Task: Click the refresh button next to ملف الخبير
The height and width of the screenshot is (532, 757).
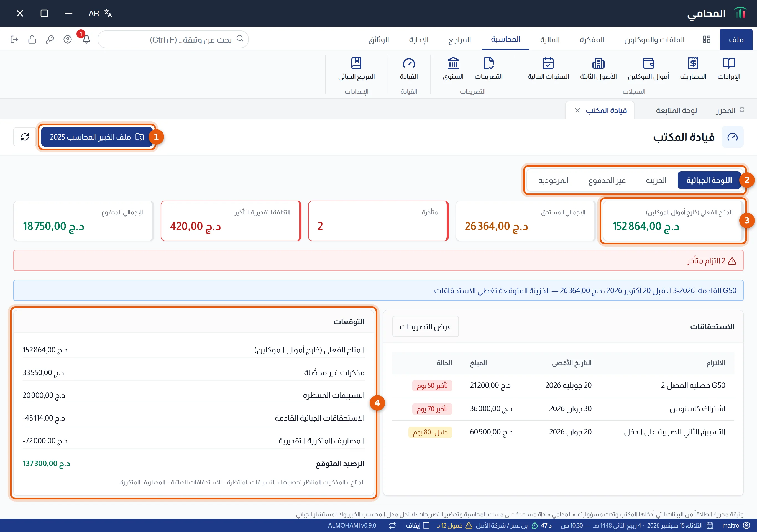Action: (x=25, y=137)
